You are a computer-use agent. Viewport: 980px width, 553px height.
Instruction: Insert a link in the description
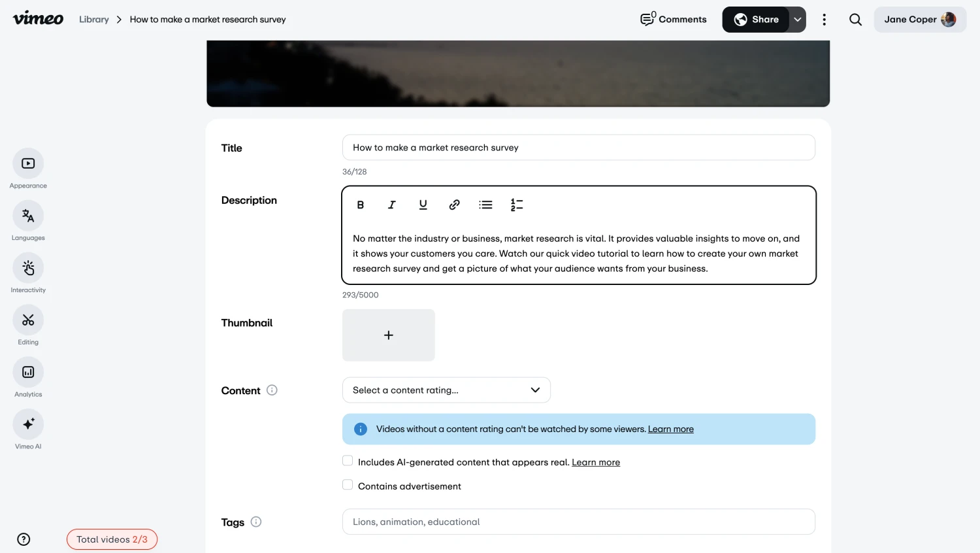coord(454,205)
